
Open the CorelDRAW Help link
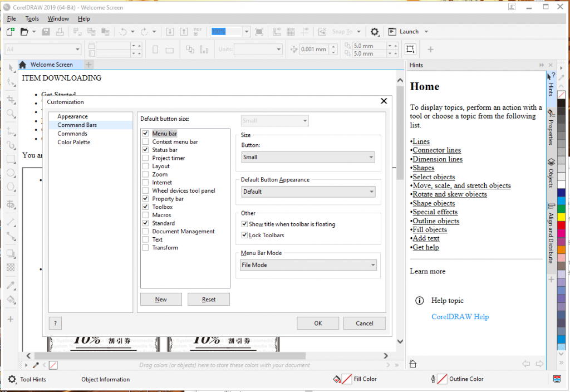click(460, 317)
